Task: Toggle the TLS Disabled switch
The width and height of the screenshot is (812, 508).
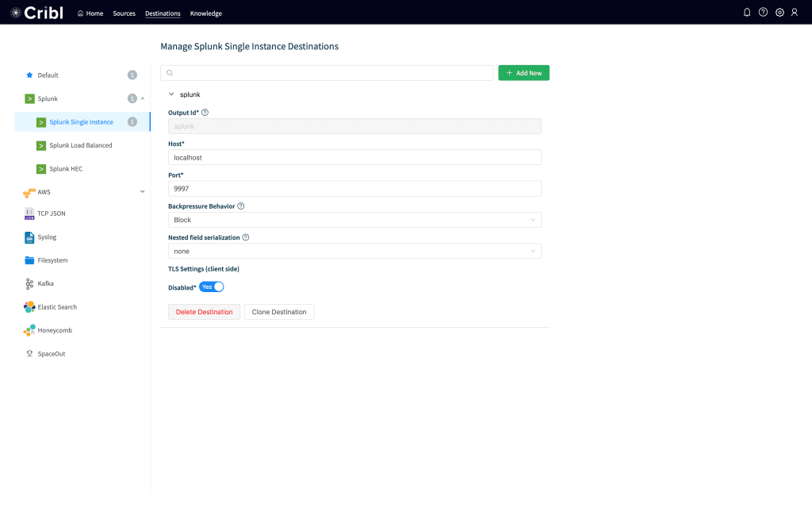Action: (x=212, y=287)
